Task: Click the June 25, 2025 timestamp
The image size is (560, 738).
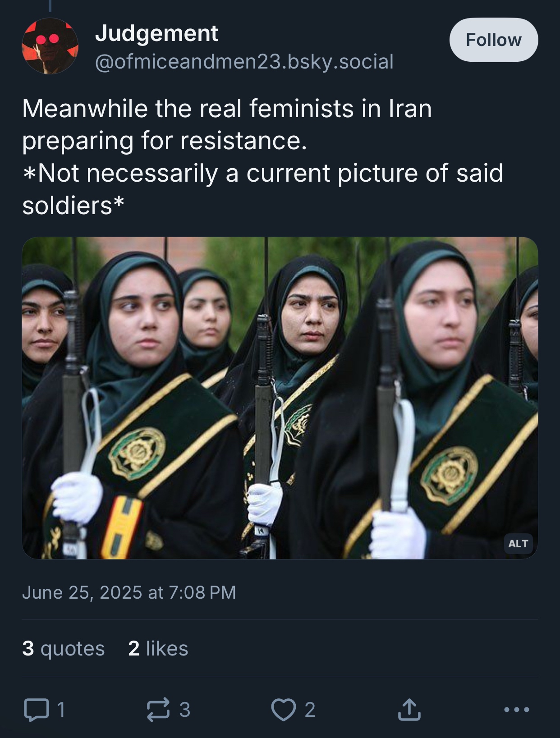Action: [x=129, y=592]
